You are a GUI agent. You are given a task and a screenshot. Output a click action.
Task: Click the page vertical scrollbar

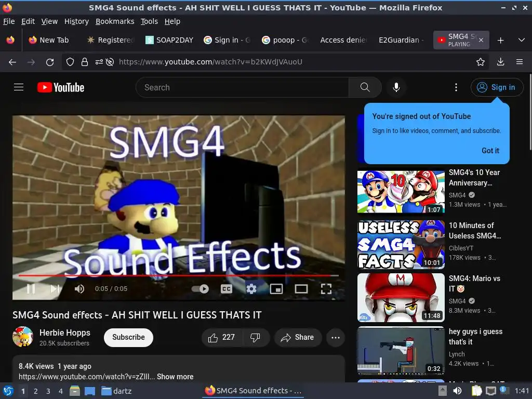pyautogui.click(x=530, y=112)
